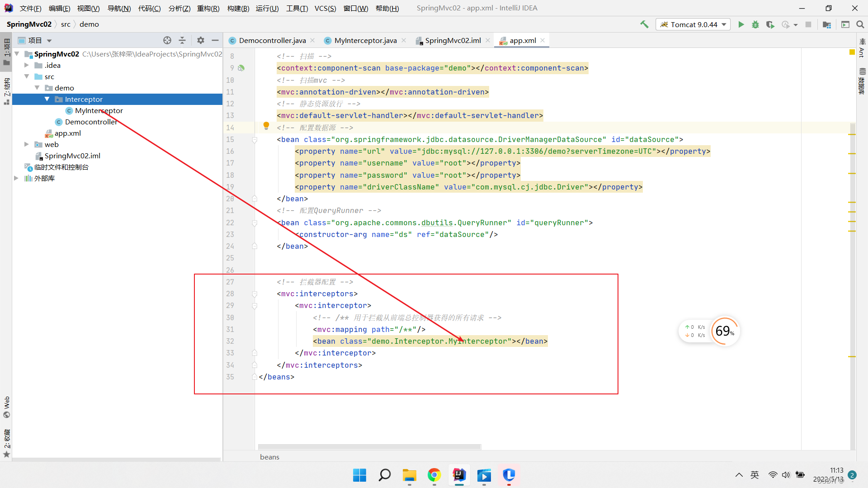
Task: Click the SpringMvc02 breadcrumb in the navigation bar
Action: 29,24
